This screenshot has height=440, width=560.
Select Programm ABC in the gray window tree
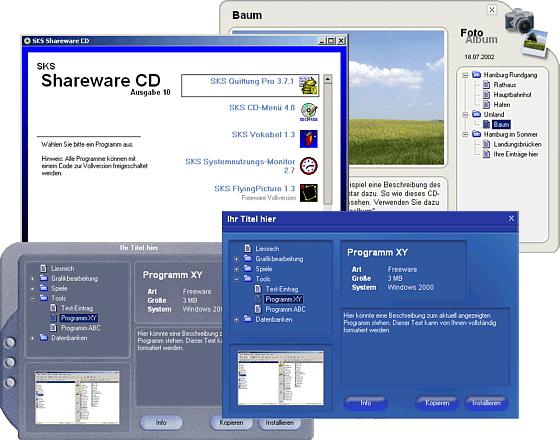pyautogui.click(x=80, y=328)
